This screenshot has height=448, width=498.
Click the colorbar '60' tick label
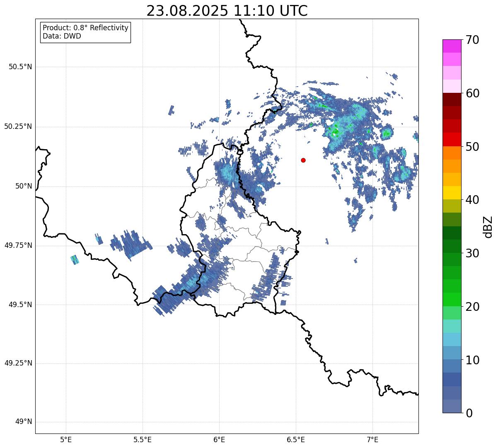coord(472,94)
